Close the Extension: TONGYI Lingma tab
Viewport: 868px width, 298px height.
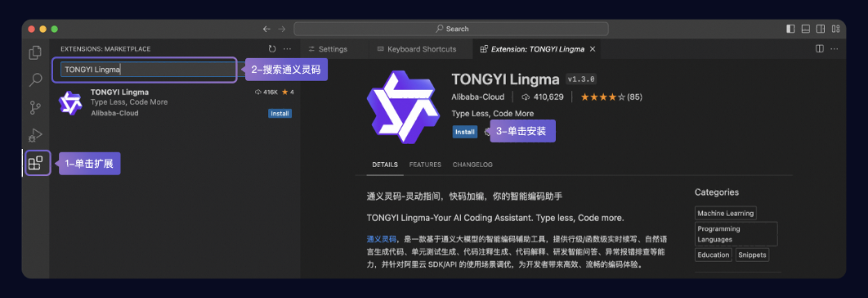click(593, 49)
